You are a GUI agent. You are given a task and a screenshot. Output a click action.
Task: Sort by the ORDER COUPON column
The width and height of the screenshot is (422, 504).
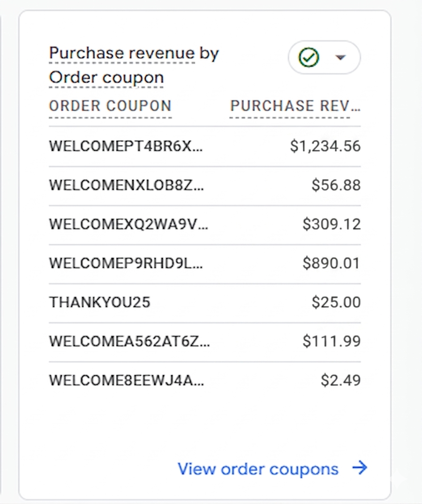[110, 106]
